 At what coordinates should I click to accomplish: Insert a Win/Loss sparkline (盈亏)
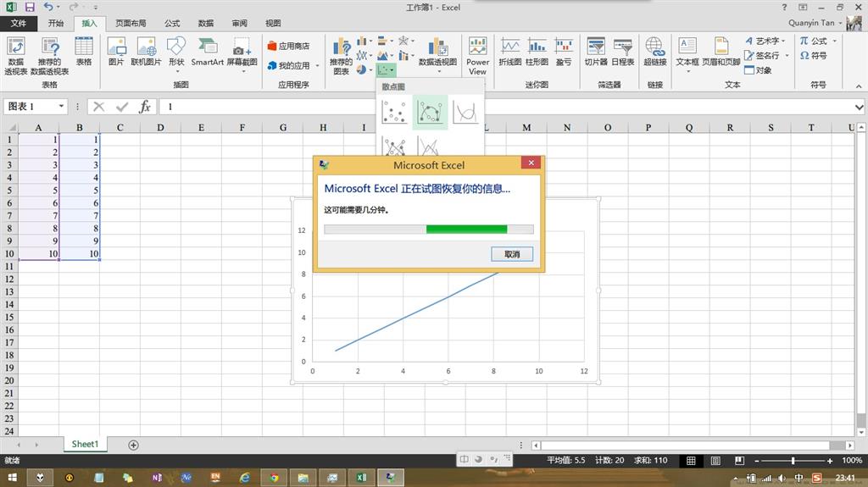(x=564, y=52)
